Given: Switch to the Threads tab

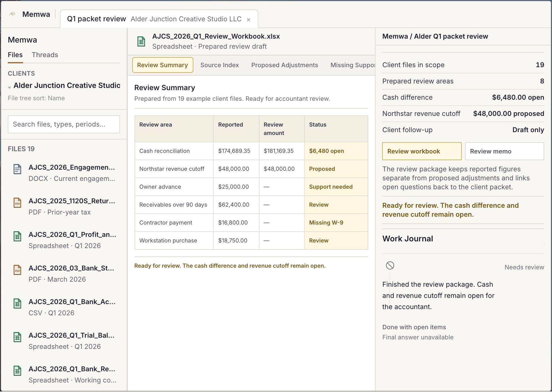Looking at the screenshot, I should (x=45, y=55).
